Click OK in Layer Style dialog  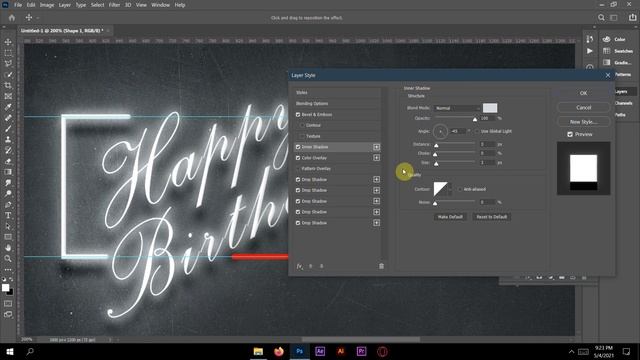pyautogui.click(x=584, y=93)
